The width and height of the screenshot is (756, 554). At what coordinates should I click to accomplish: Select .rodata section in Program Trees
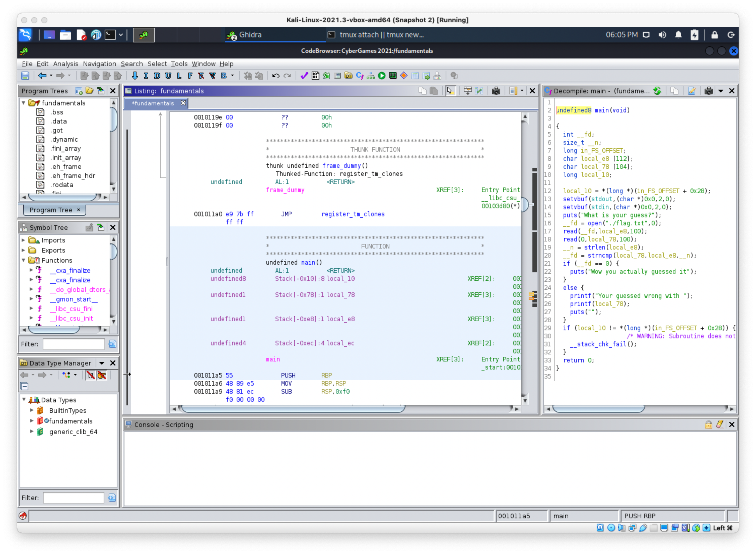tap(62, 185)
